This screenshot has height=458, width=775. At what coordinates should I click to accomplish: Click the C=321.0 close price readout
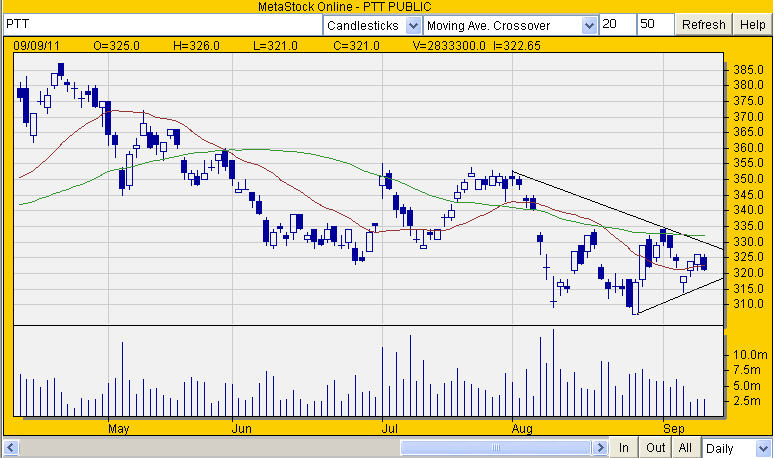356,46
